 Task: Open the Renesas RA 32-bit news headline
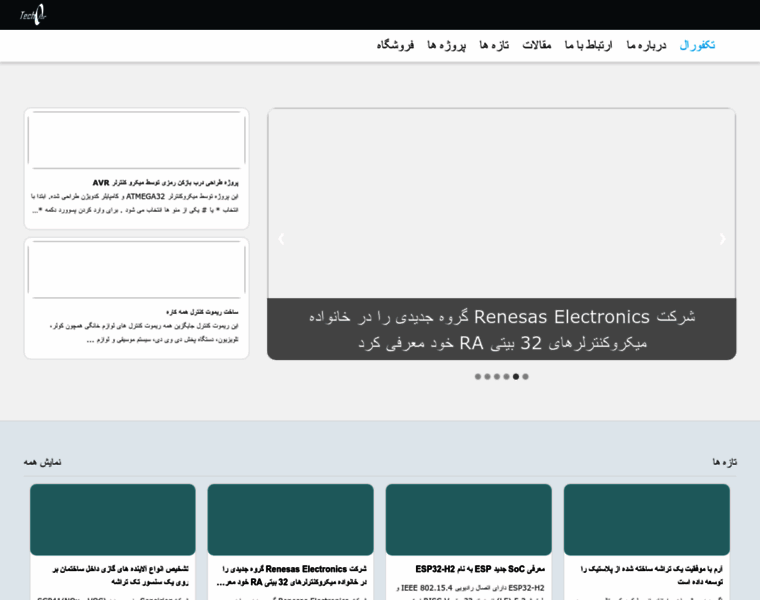[291, 575]
